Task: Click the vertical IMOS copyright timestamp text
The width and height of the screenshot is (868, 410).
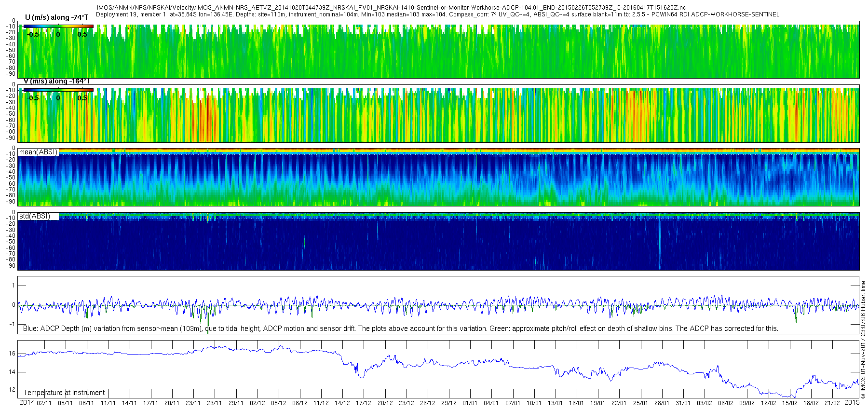Action: 863,340
